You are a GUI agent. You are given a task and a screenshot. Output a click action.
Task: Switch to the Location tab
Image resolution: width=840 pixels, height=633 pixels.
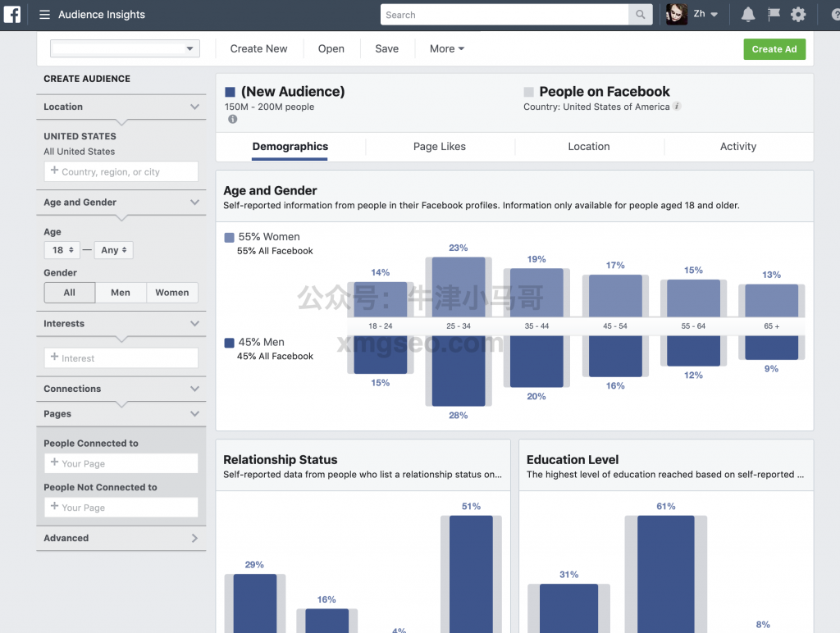589,147
